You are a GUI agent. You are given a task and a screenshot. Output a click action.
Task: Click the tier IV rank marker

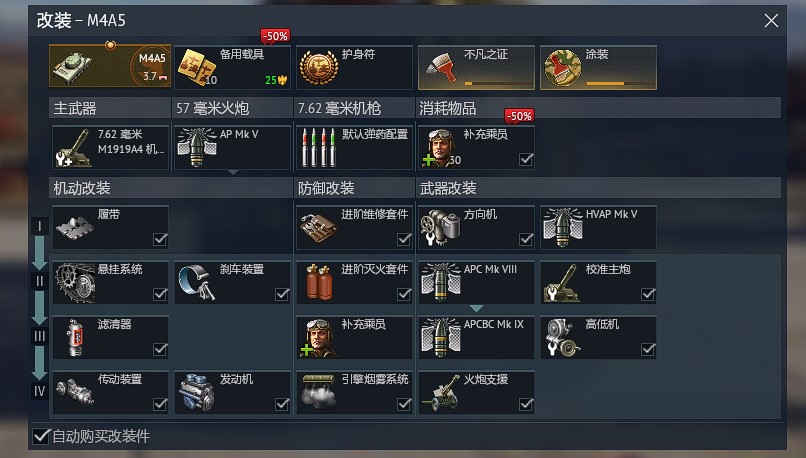(40, 391)
